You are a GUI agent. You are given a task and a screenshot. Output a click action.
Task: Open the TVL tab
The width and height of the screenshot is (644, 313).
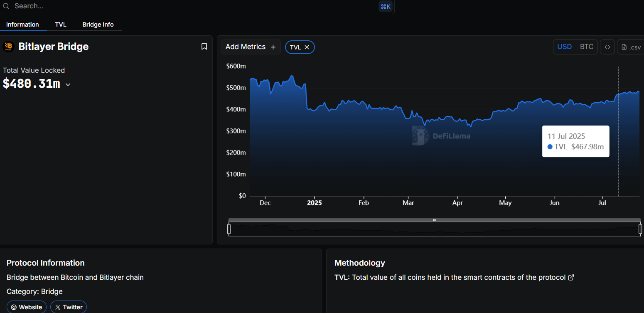61,25
